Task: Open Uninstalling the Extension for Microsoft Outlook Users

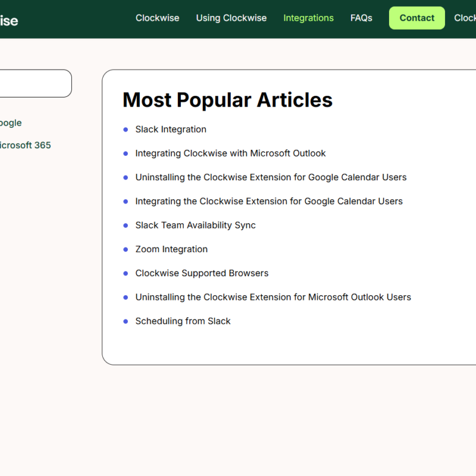Action: tap(273, 297)
